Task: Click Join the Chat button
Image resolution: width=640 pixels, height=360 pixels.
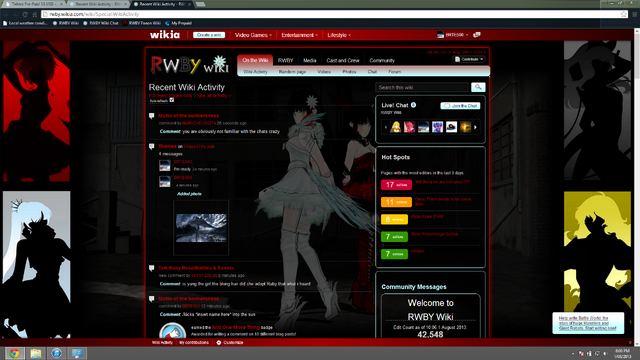Action: click(460, 106)
